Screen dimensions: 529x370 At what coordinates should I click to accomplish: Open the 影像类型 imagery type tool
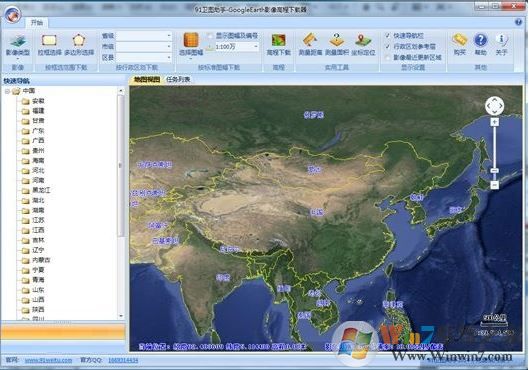click(x=18, y=45)
